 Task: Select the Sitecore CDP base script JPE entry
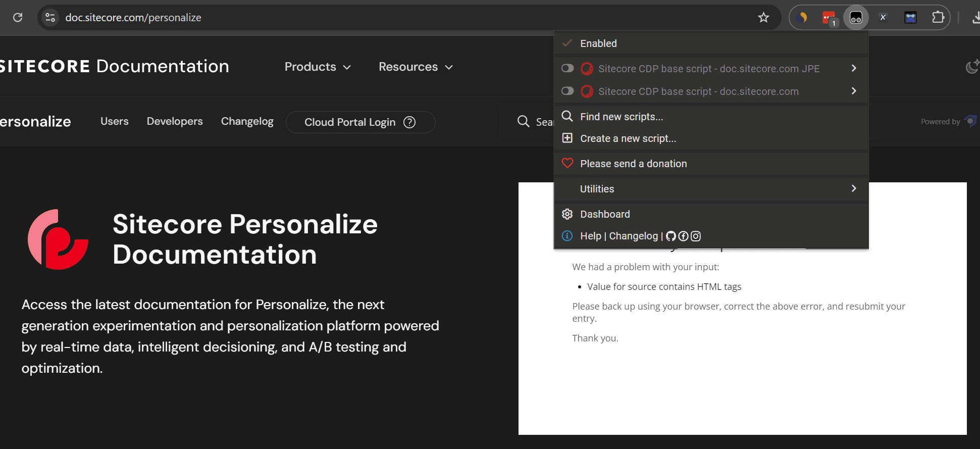pos(709,69)
